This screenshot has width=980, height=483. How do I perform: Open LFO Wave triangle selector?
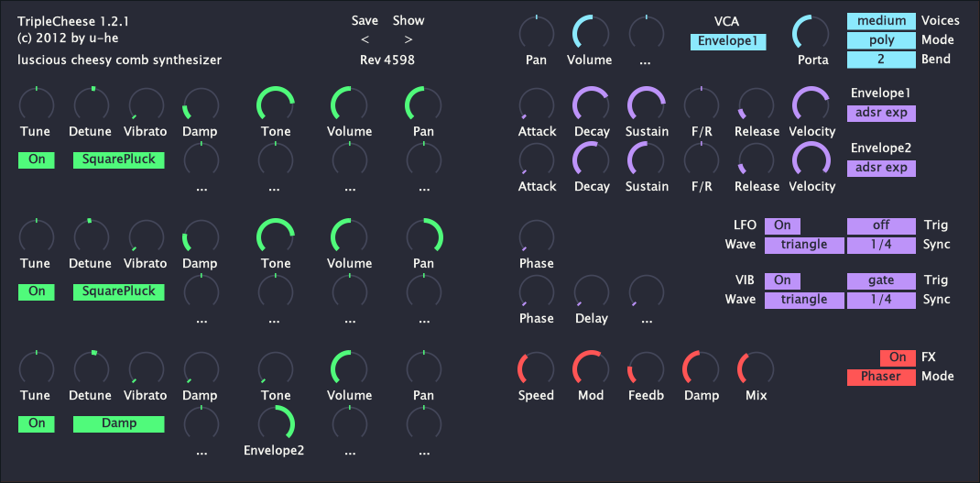(x=804, y=246)
